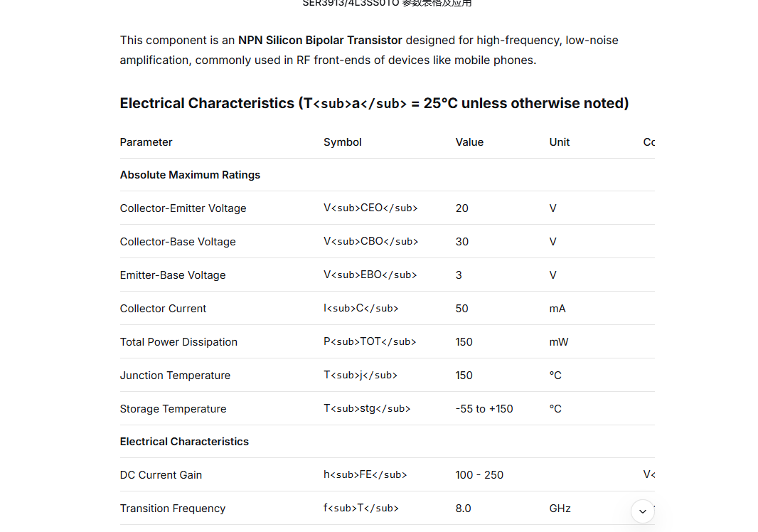This screenshot has width=758, height=532.
Task: Click the Value column header
Action: pos(469,142)
